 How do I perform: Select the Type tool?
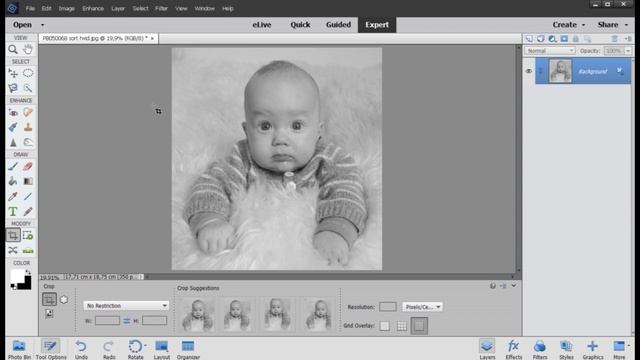pyautogui.click(x=13, y=211)
